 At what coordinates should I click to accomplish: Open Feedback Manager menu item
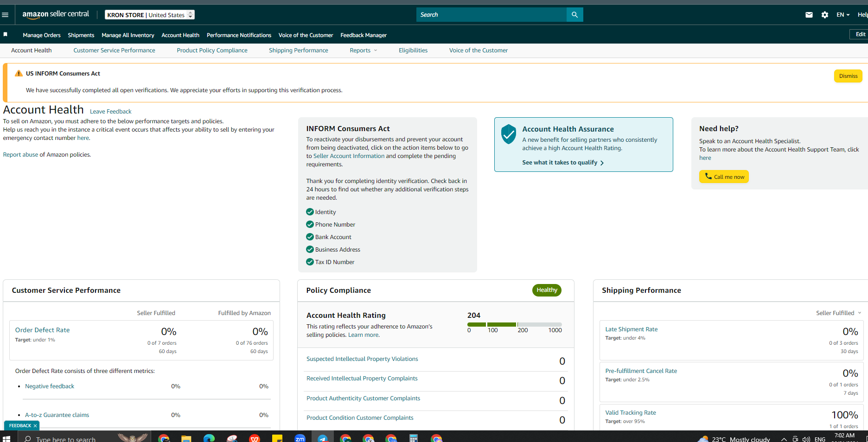click(x=364, y=35)
